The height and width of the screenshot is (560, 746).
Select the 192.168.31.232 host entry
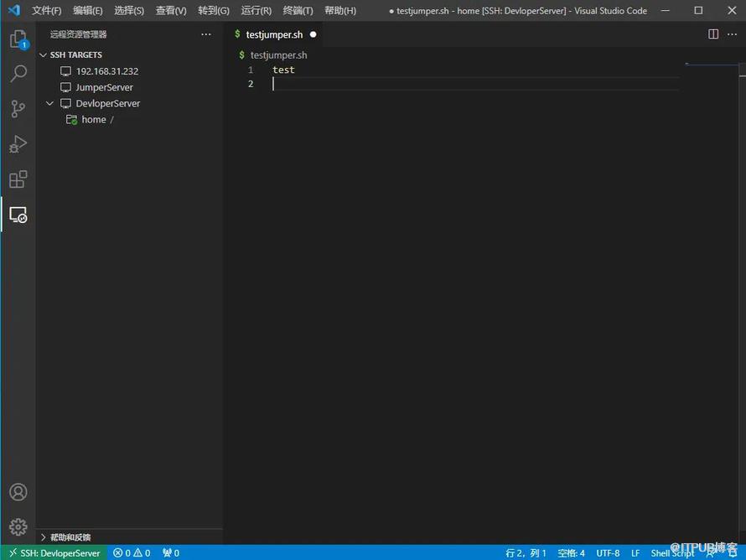tap(106, 71)
